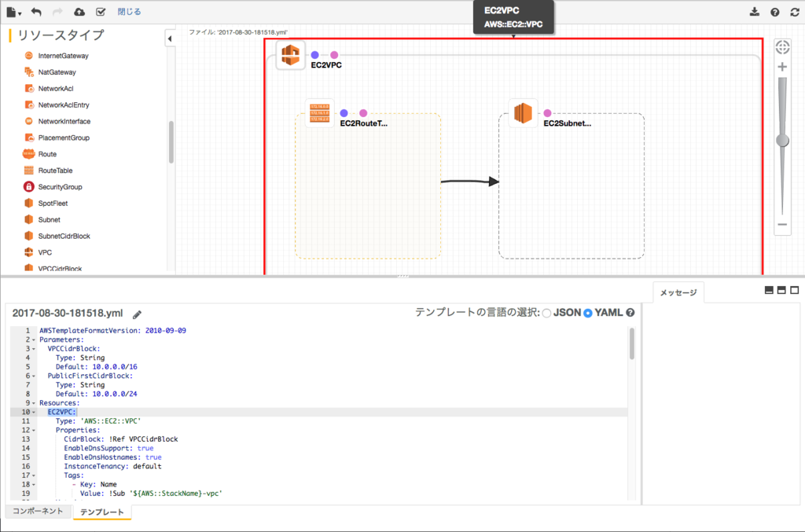Click the fit-to-window target icon
Viewport: 805px width, 532px height.
782,47
